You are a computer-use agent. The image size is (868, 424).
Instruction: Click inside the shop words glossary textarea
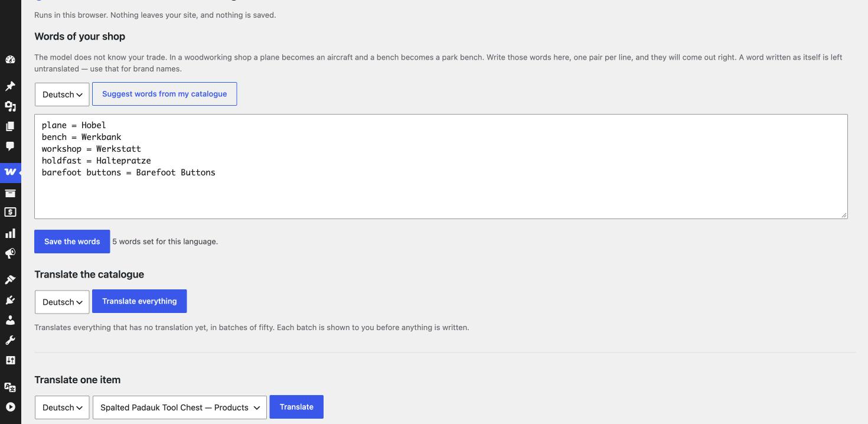(x=441, y=167)
